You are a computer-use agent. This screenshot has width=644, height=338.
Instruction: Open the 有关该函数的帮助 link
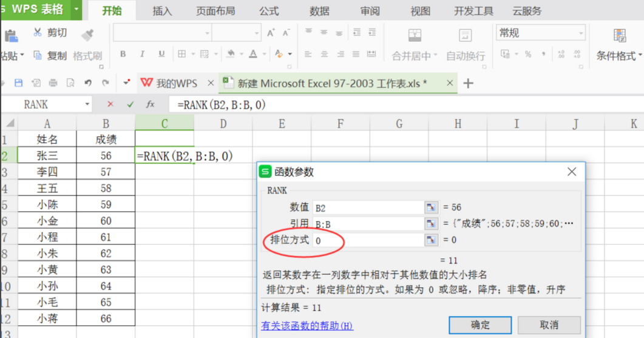pyautogui.click(x=307, y=326)
